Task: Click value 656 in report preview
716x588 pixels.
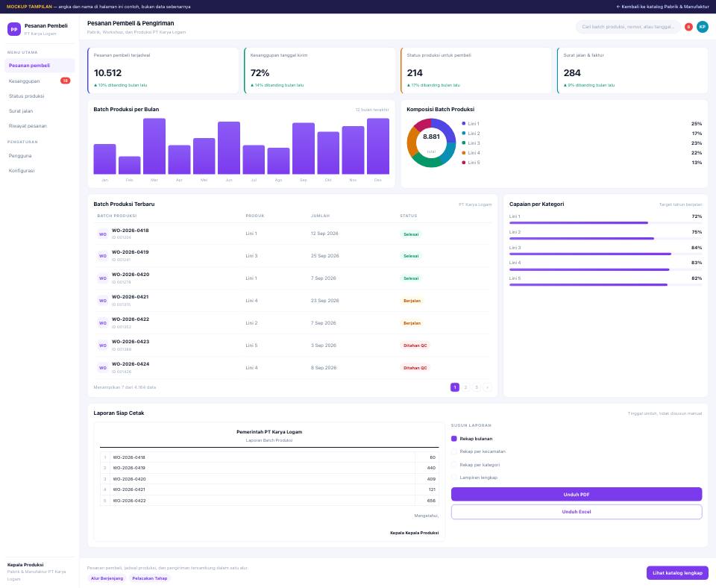Action: 431,501
